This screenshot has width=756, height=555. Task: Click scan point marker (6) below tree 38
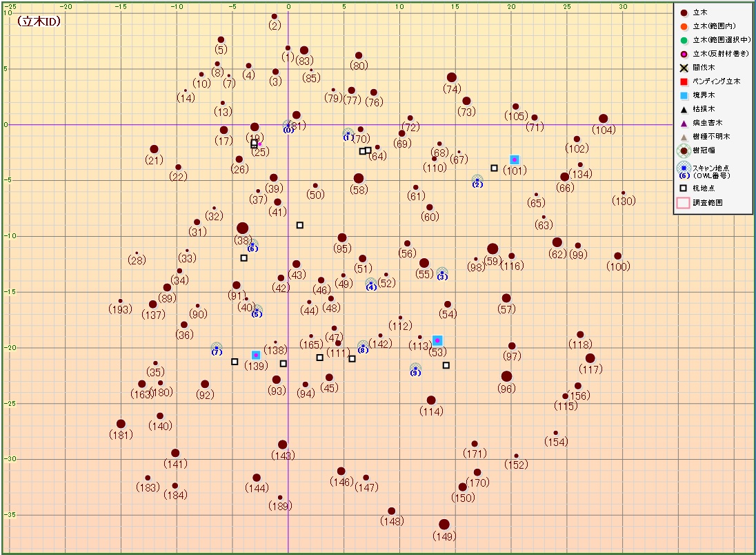coord(252,245)
